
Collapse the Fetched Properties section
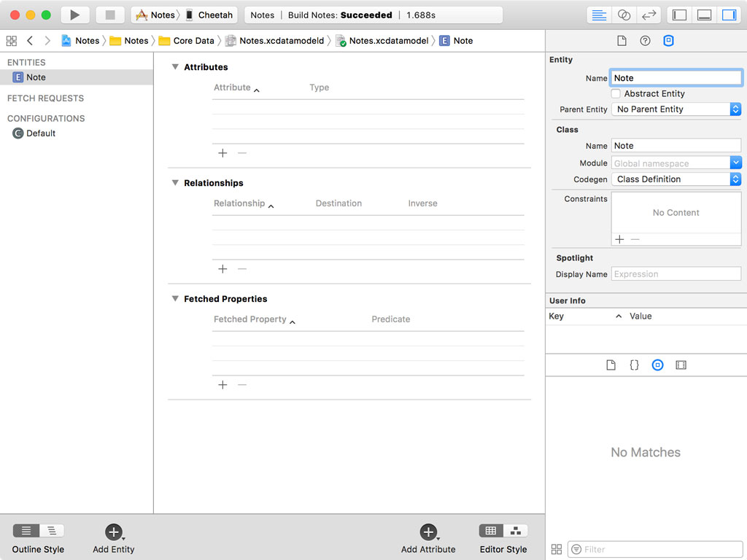(175, 299)
